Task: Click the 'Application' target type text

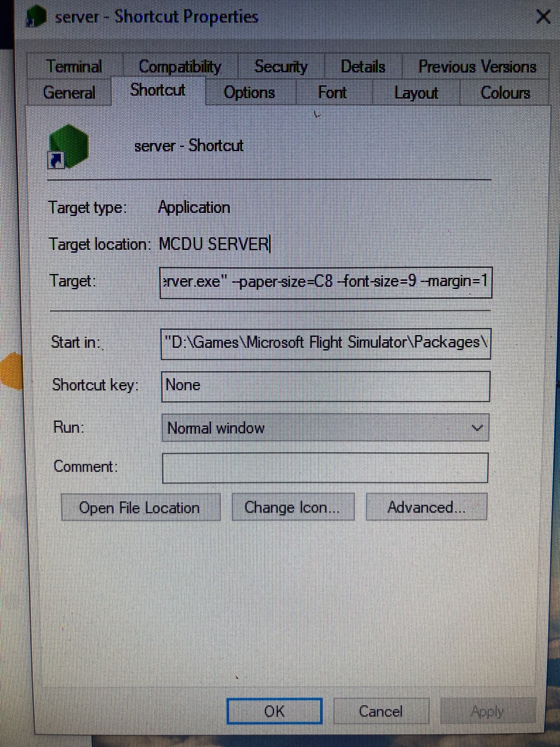Action: coord(194,207)
